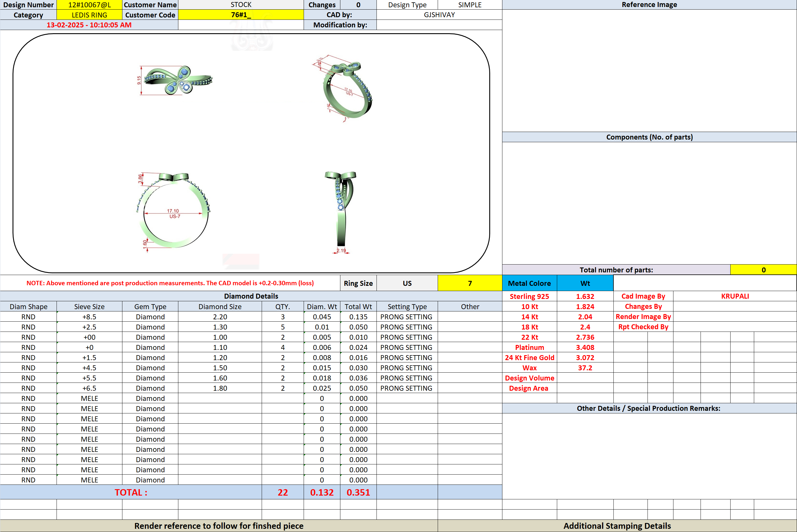Select the Changes By label cell
This screenshot has width=797, height=532.
point(643,306)
